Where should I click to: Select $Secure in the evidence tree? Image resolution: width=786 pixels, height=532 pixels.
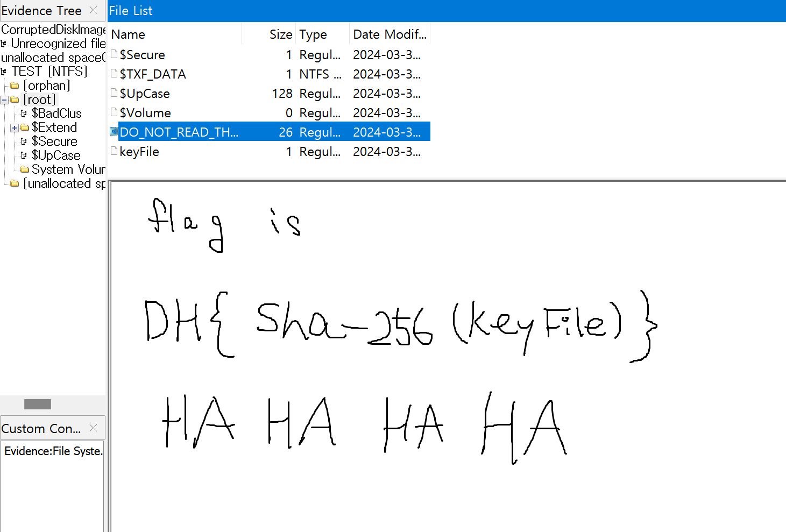coord(55,141)
